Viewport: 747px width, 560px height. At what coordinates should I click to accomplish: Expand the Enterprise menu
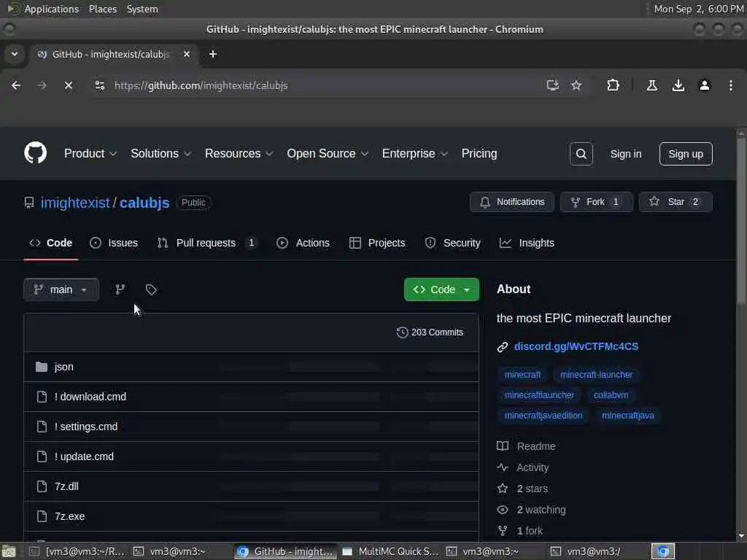tap(415, 153)
